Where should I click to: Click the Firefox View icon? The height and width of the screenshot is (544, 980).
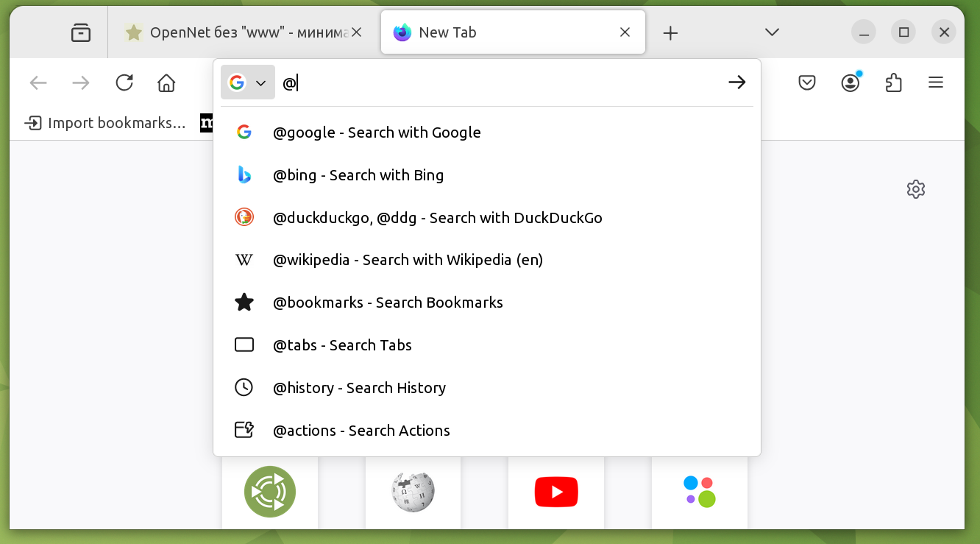pos(81,32)
